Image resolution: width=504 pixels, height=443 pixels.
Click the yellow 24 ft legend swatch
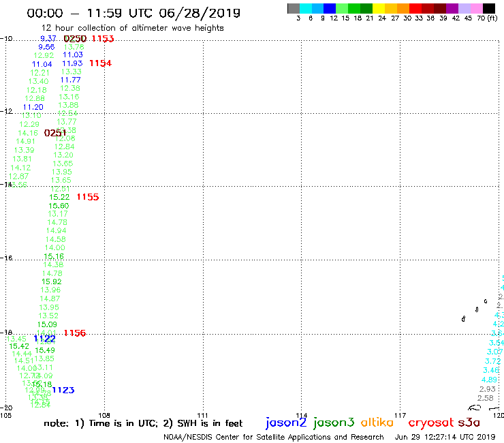click(x=379, y=8)
